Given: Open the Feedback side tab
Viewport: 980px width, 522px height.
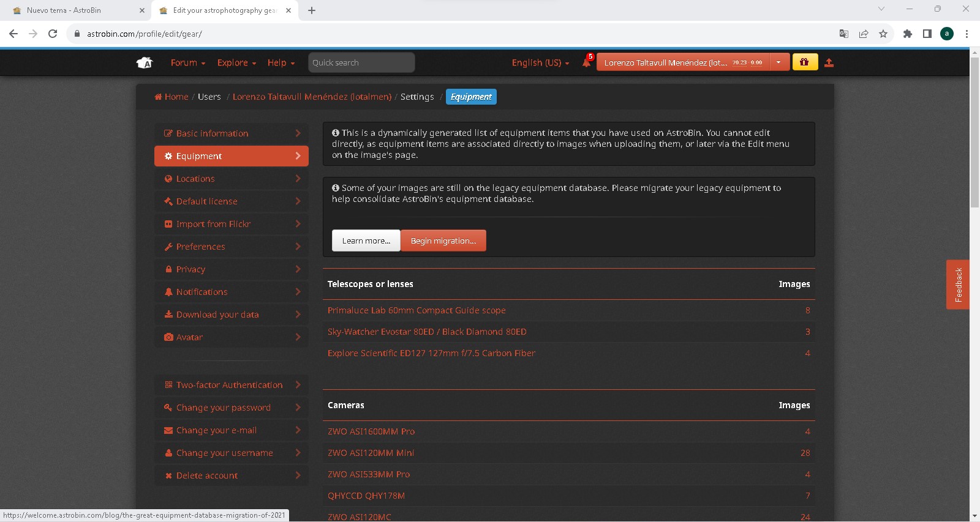Looking at the screenshot, I should [958, 285].
